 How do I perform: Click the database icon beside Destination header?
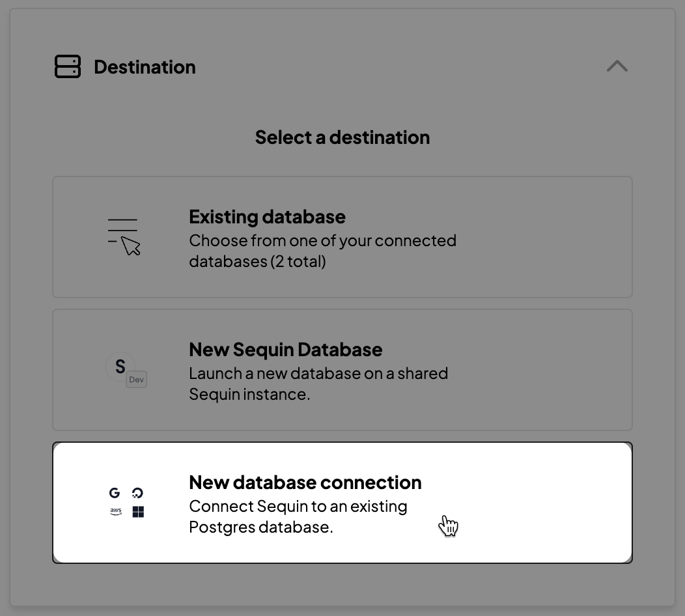(68, 66)
